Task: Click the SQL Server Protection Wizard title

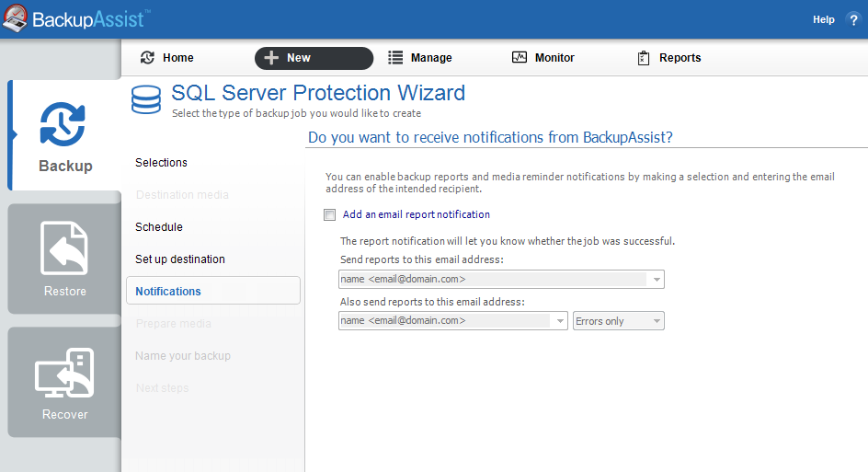Action: [318, 93]
